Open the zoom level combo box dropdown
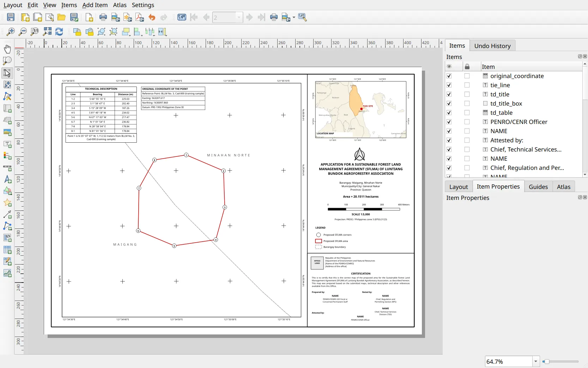Viewport: 588px width, 368px height. pyautogui.click(x=536, y=361)
